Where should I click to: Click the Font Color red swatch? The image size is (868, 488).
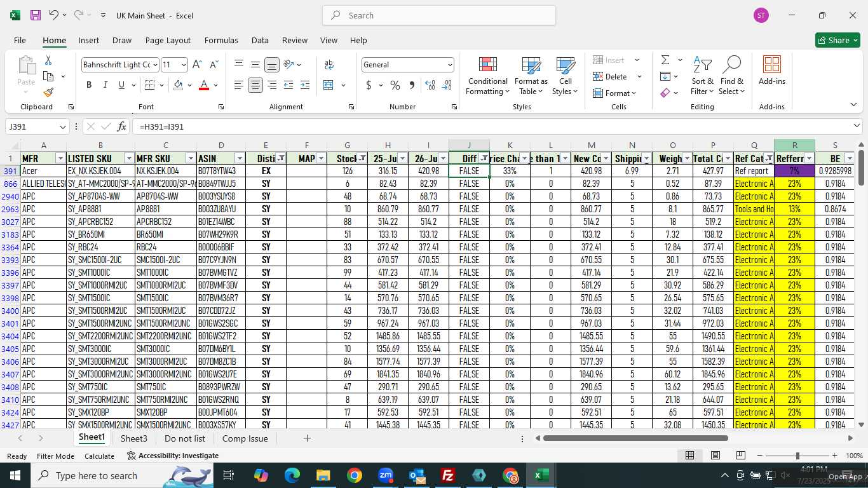pos(204,85)
